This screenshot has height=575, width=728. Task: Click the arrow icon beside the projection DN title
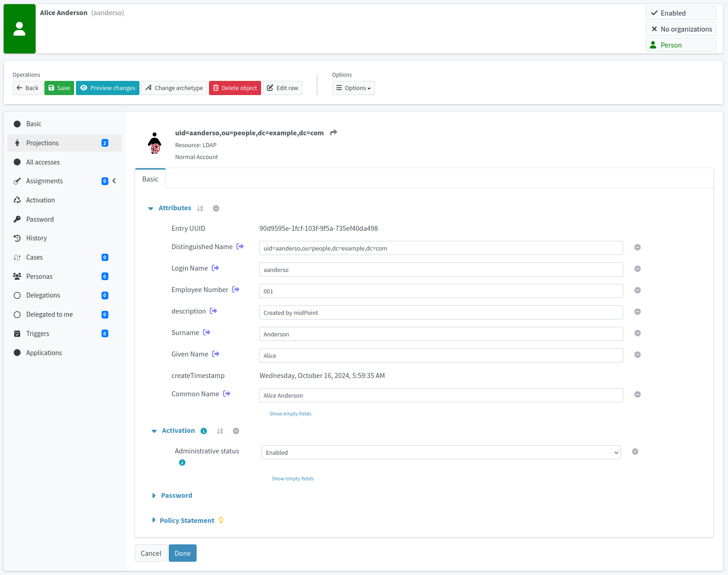tap(333, 133)
